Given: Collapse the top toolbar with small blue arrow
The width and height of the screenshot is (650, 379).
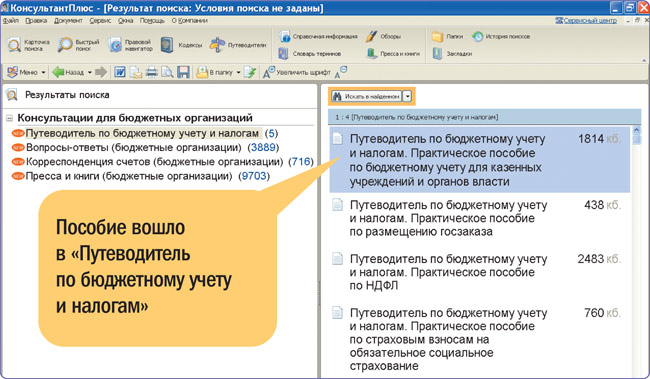Looking at the screenshot, I should coord(644,61).
